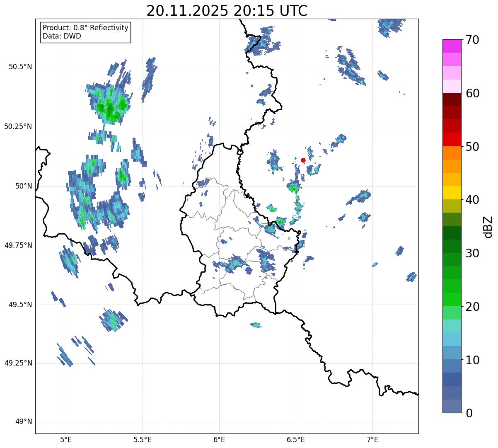Click the 49.5°N latitude tick label
This screenshot has width=498, height=448.
pyautogui.click(x=20, y=305)
